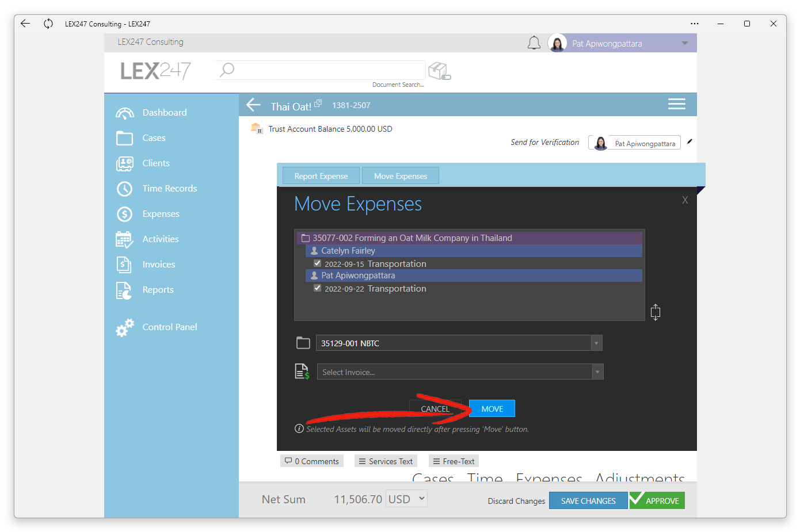Click the document search package icon

click(438, 70)
